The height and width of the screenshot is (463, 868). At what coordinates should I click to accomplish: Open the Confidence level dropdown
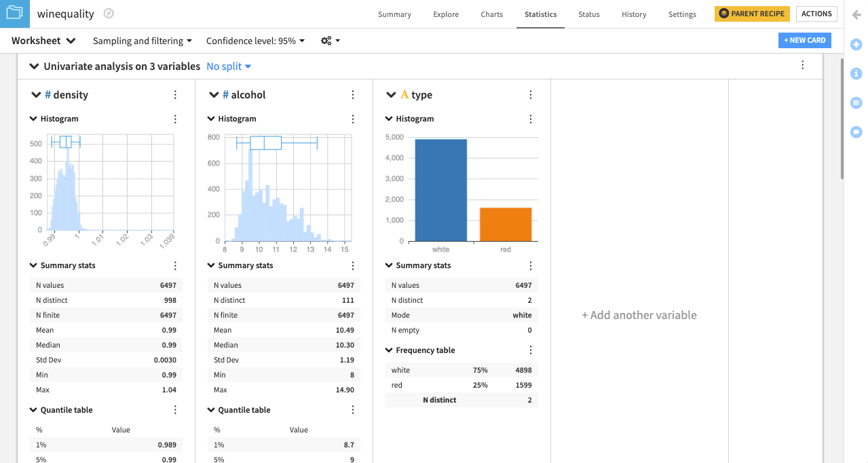click(x=255, y=40)
